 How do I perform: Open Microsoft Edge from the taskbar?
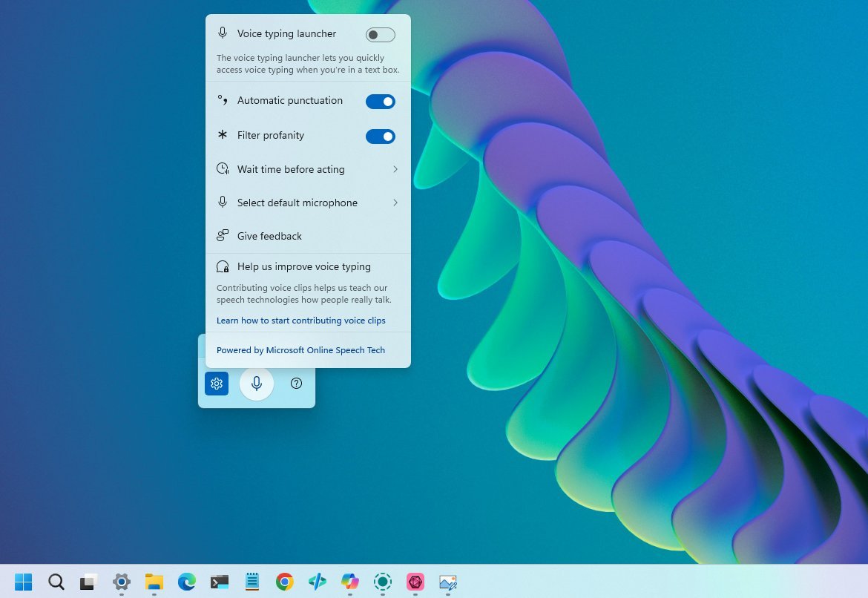tap(186, 582)
